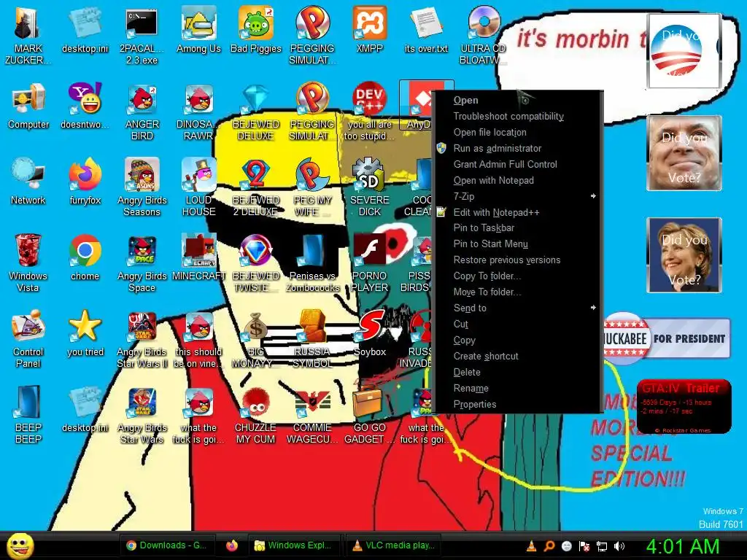Click the Huckabee FOR PRESIDENT gadget
This screenshot has height=560, width=747.
pyautogui.click(x=667, y=338)
